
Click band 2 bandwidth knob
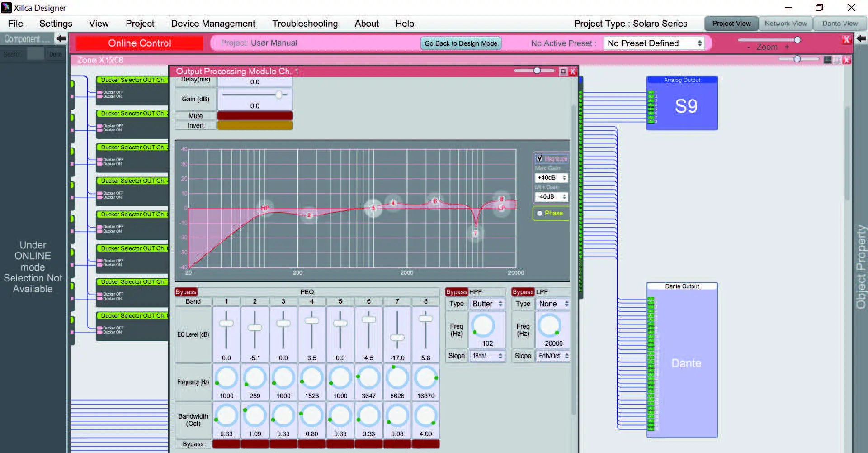[255, 415]
